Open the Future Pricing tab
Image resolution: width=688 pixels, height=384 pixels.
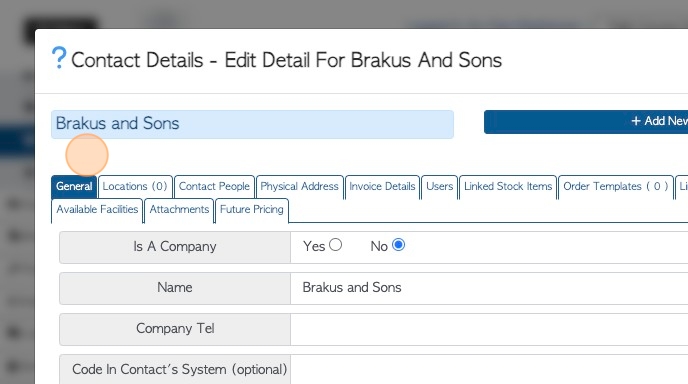pos(252,210)
